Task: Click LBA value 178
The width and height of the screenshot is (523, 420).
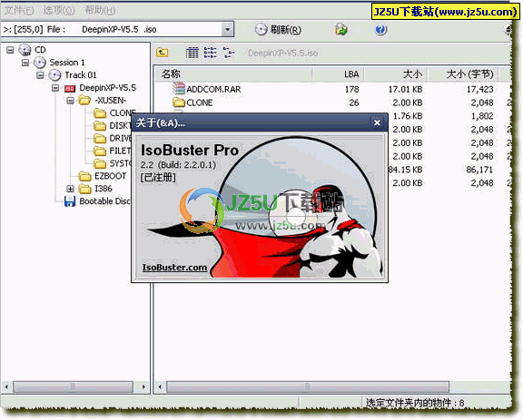Action: click(x=352, y=89)
